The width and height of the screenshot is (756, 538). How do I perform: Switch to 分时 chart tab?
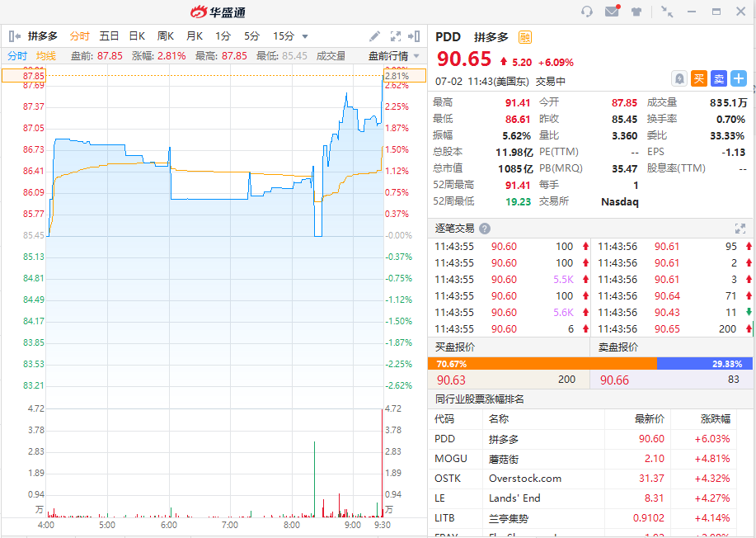[79, 36]
